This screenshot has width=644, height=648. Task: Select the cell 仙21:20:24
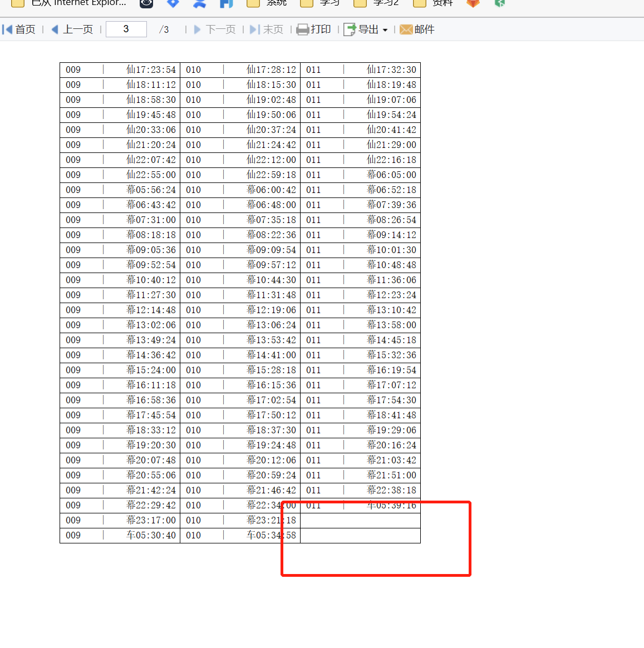tap(151, 145)
